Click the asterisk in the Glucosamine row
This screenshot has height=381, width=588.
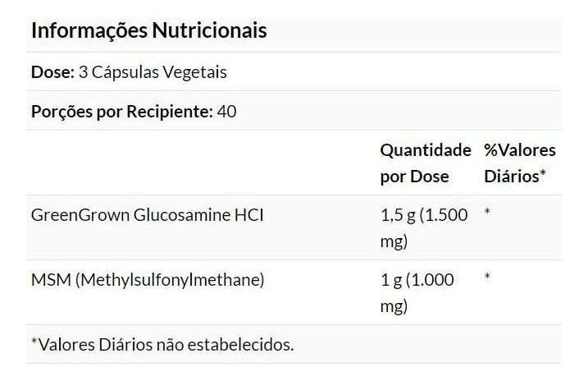(x=487, y=213)
